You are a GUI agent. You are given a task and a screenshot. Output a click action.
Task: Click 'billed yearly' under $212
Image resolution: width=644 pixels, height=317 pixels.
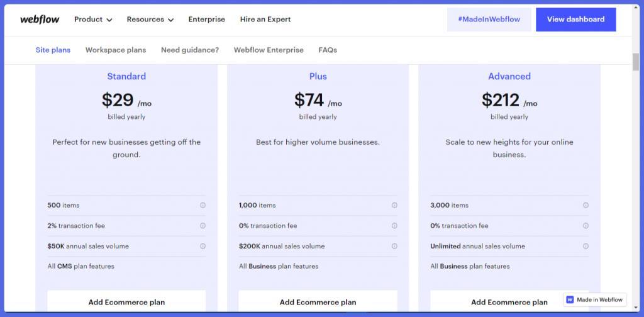coord(509,117)
